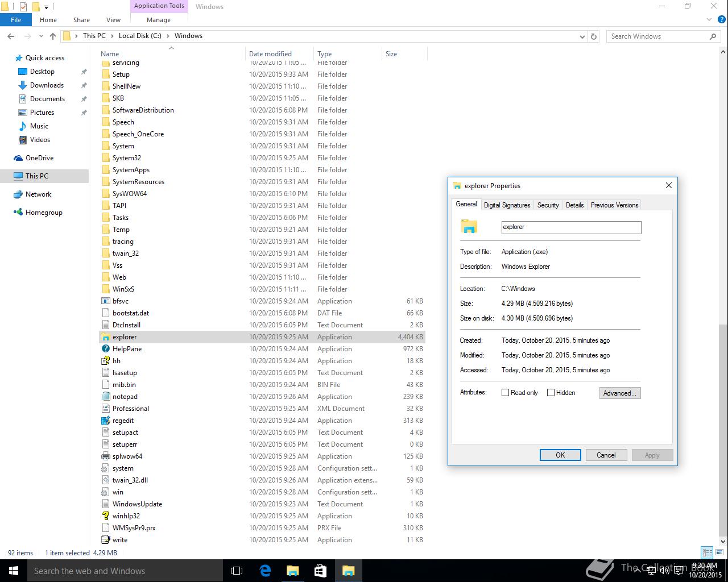The height and width of the screenshot is (582, 728).
Task: Switch to the Details tab
Action: 574,205
